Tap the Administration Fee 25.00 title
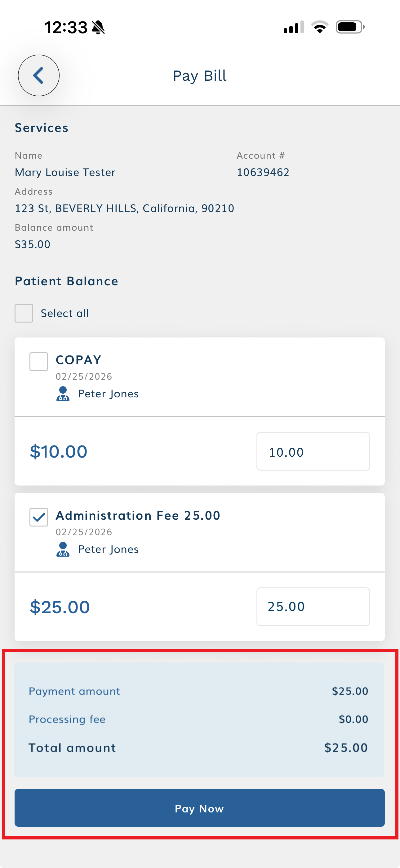Image resolution: width=400 pixels, height=868 pixels. 138,516
